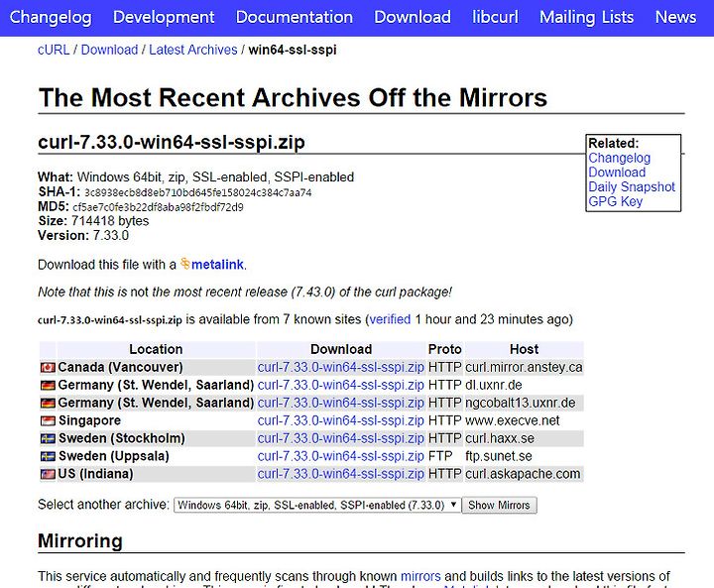This screenshot has width=714, height=588.
Task: Click the Germany flag beside ngcobalt13.uxnr.de row
Action: coord(48,404)
